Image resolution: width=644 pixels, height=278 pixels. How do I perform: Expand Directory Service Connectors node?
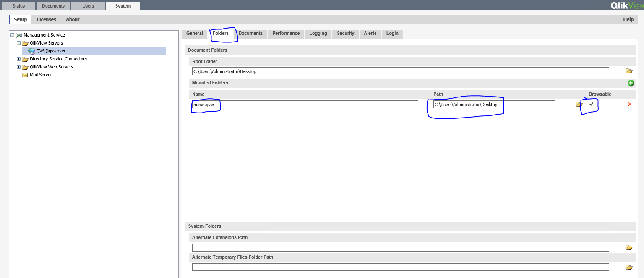click(18, 59)
